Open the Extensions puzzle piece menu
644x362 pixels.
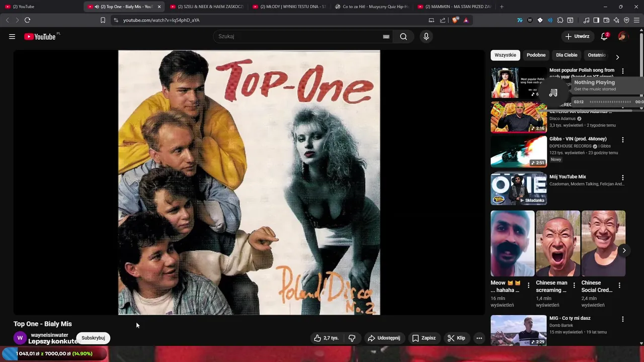click(x=560, y=20)
